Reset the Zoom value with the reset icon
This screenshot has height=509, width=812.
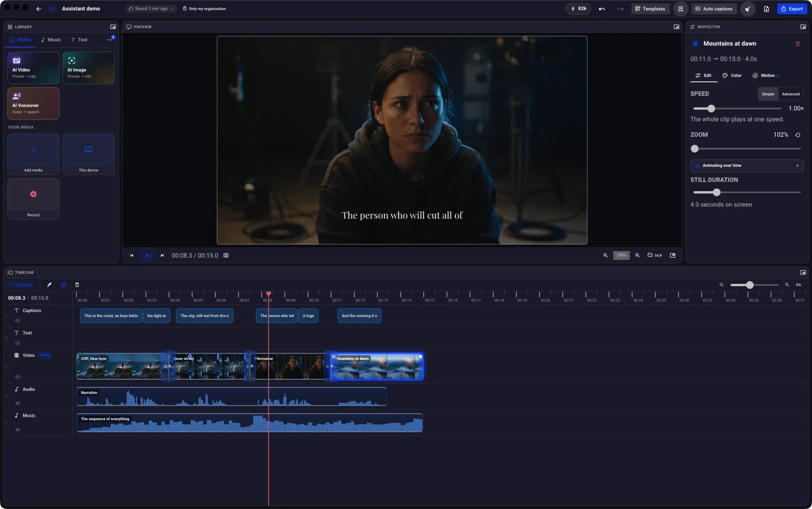click(798, 135)
